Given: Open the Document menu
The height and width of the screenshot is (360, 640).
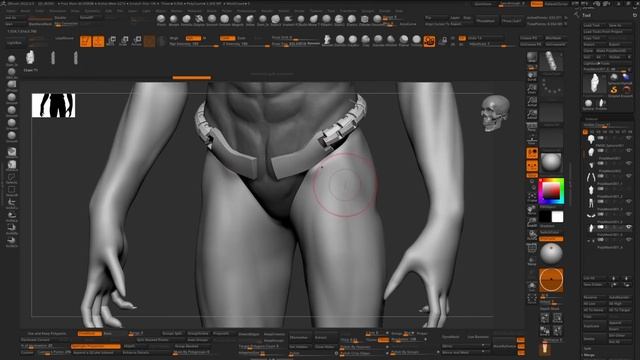Looking at the screenshot, I should point(58,11).
